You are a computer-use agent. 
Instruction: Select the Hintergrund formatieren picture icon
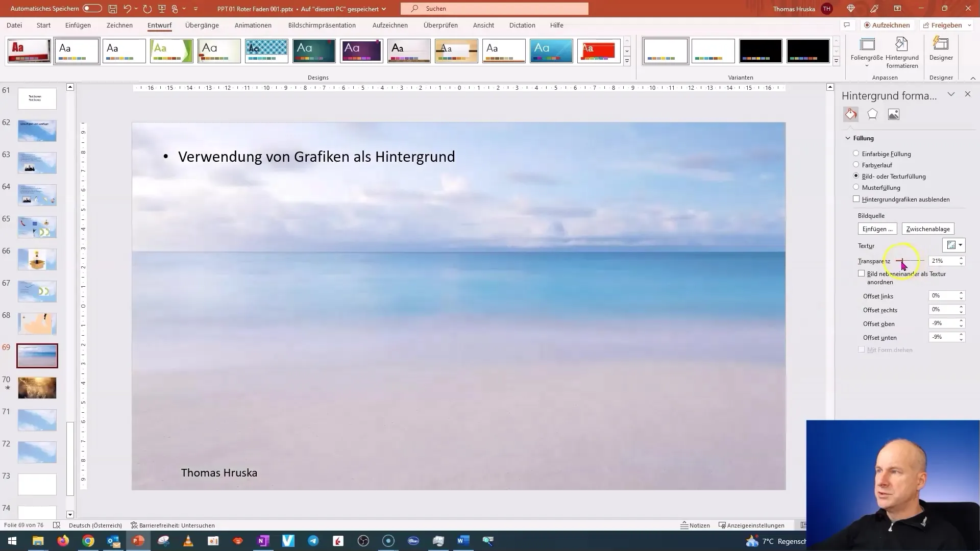[895, 114]
